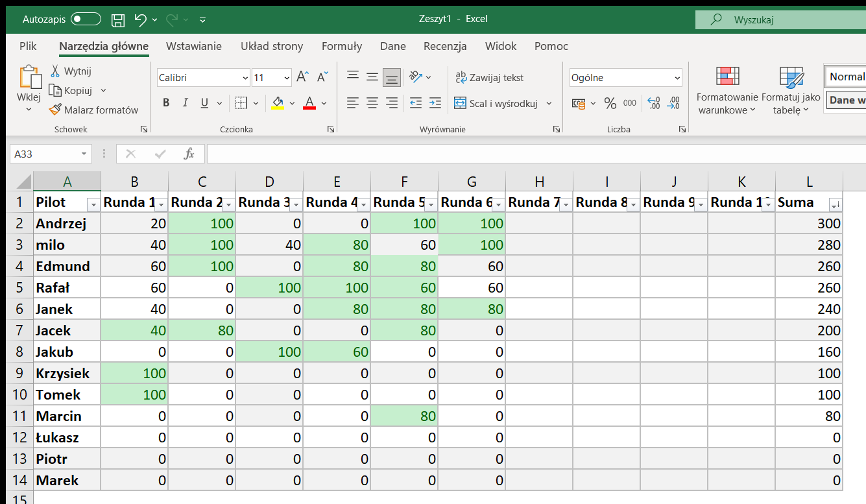Open the font color dropdown arrow
Image resolution: width=866 pixels, height=504 pixels.
[x=324, y=103]
